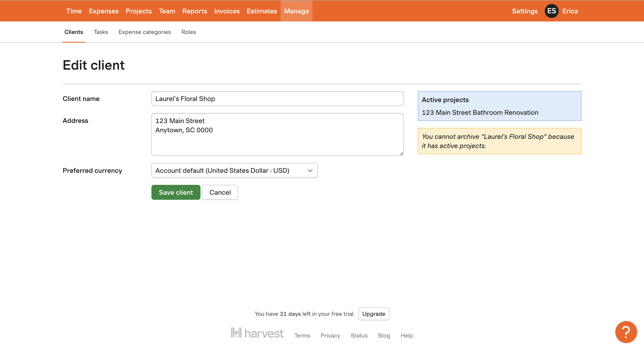Click the 'Address' label

[x=75, y=120]
